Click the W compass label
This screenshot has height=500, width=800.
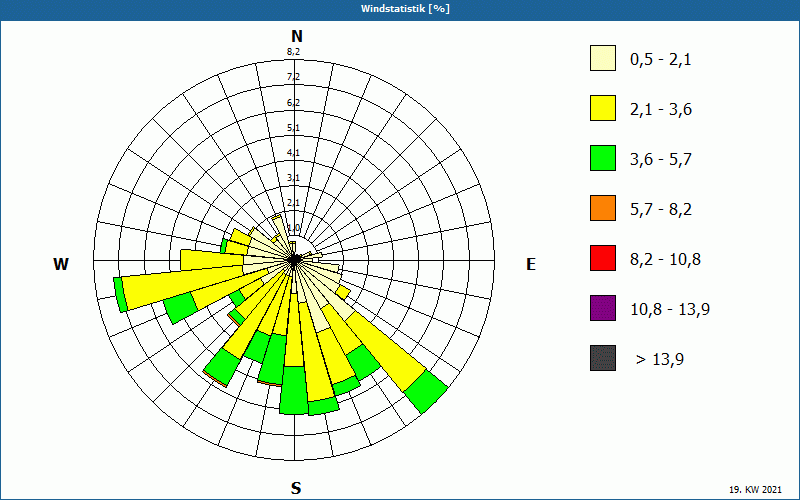coord(61,264)
